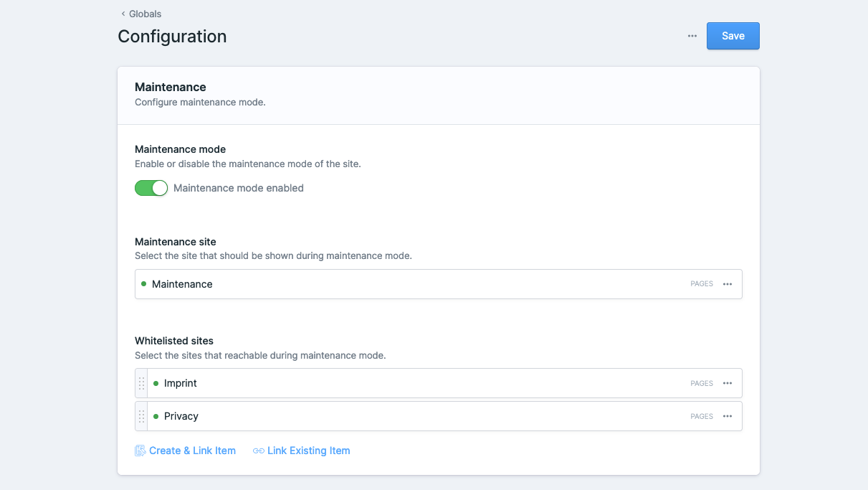Open options menu for Imprint row
This screenshot has height=490, width=868.
728,383
